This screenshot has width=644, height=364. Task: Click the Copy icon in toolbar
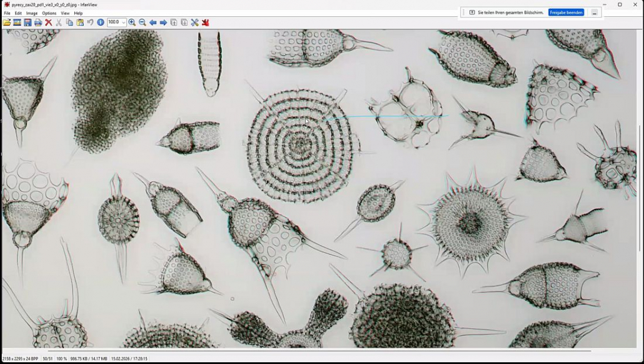(x=69, y=23)
